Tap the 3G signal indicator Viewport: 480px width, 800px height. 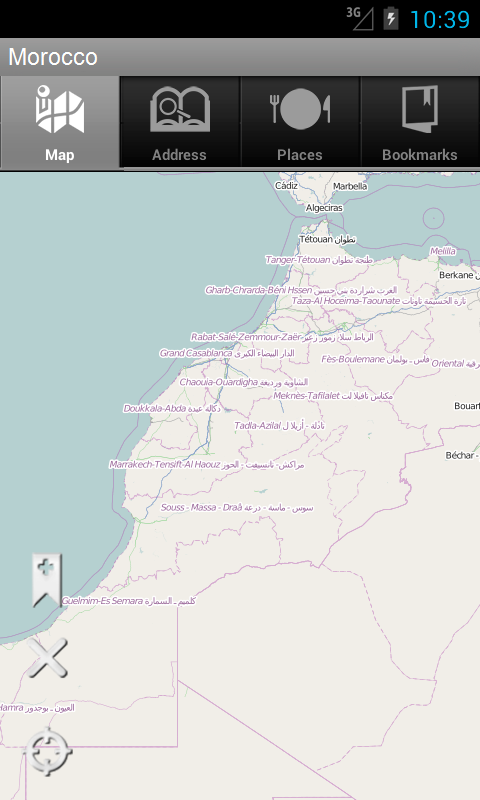(360, 18)
